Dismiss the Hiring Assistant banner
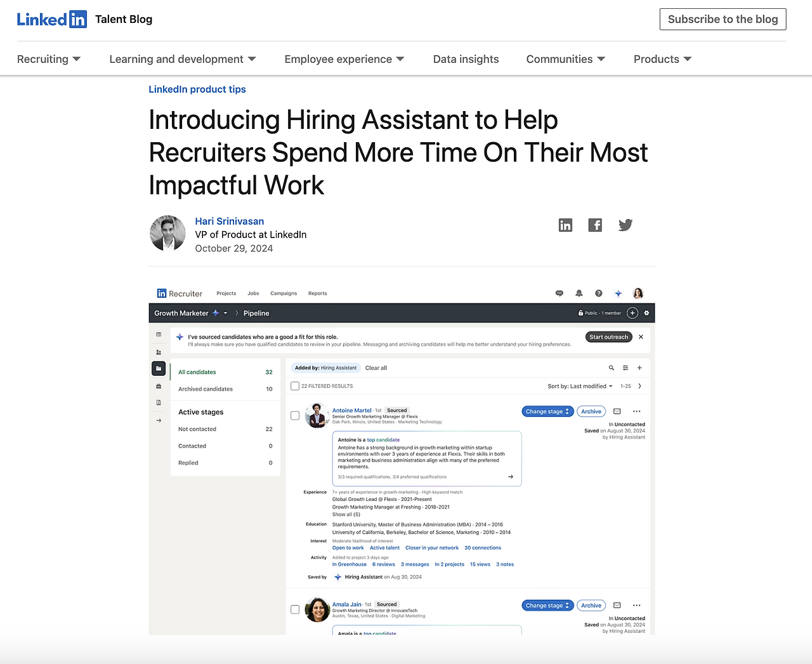 click(641, 337)
